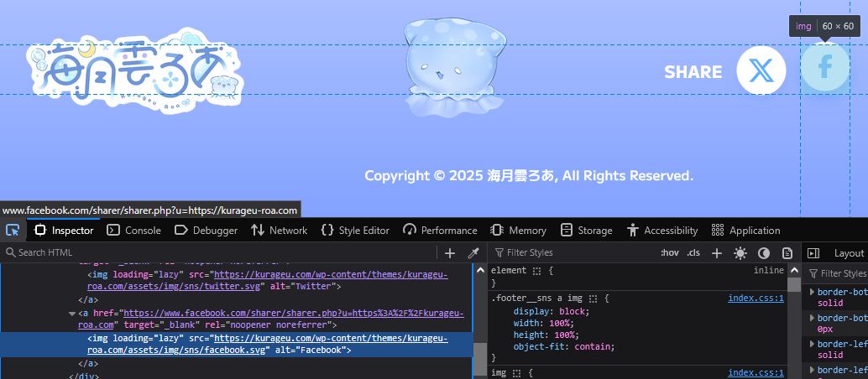Click the jellyfish mascot image

click(454, 66)
